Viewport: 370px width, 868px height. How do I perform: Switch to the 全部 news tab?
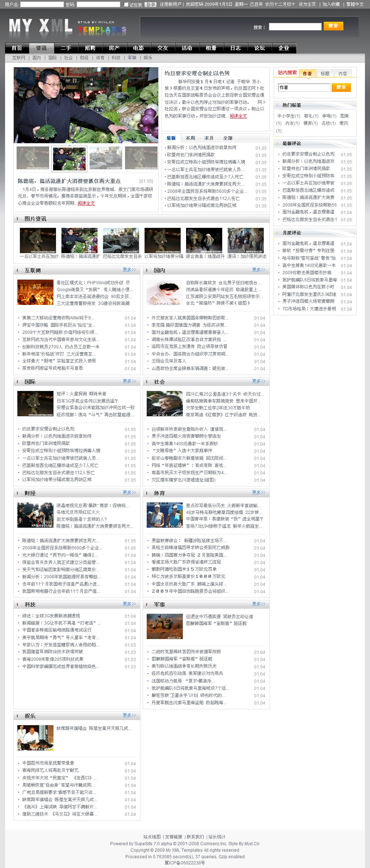click(228, 138)
